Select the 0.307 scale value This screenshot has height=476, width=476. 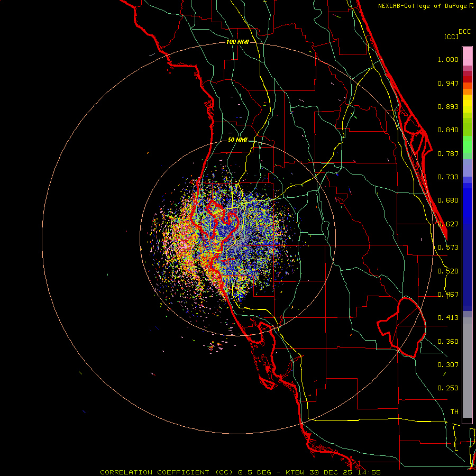(x=448, y=365)
